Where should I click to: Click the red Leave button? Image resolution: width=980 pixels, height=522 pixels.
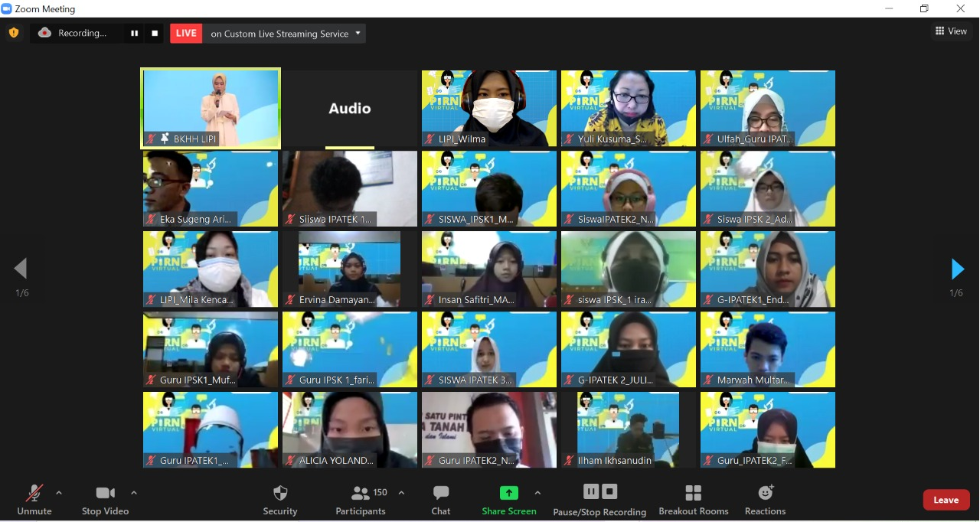point(946,499)
